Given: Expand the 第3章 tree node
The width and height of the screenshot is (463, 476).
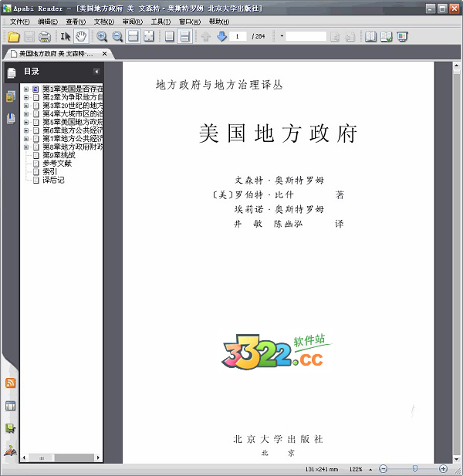Looking at the screenshot, I should pos(26,106).
